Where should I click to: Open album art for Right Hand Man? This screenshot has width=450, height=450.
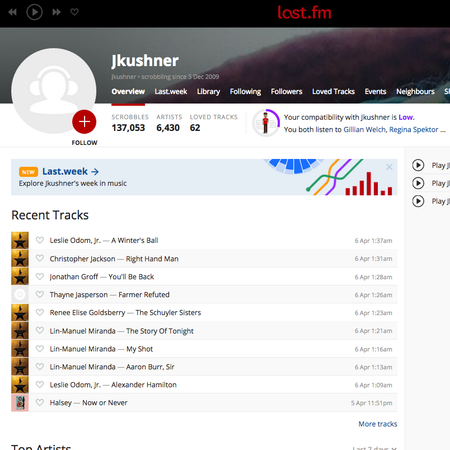(x=20, y=258)
